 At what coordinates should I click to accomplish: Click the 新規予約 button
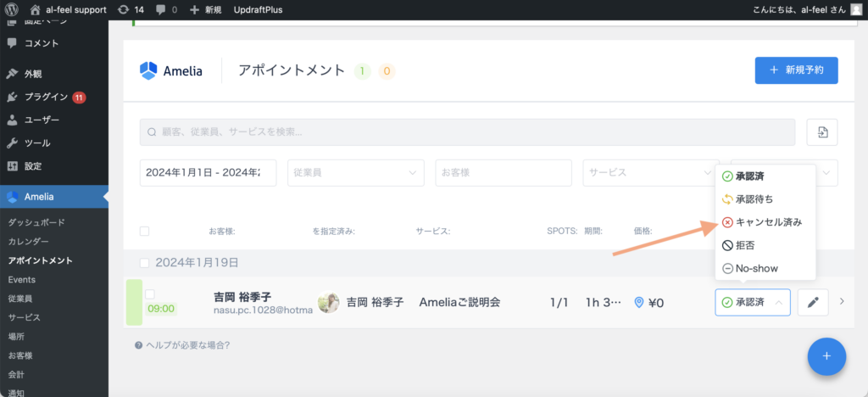pyautogui.click(x=796, y=70)
